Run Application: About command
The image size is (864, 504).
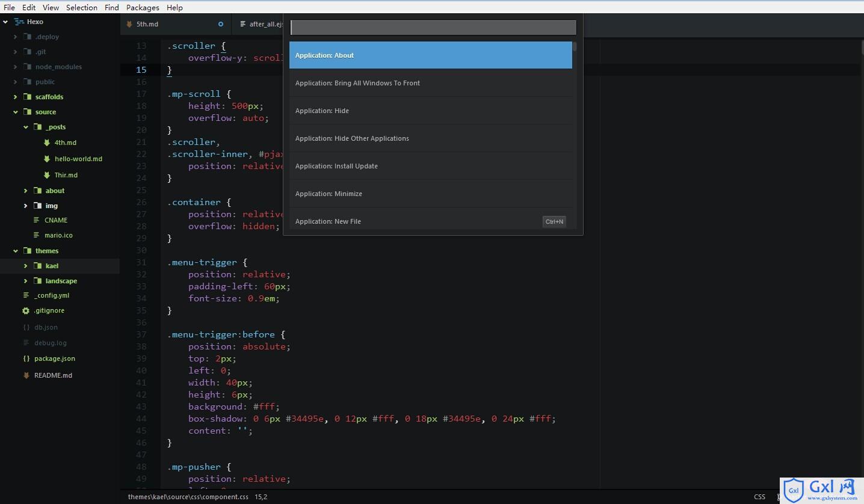(x=431, y=55)
